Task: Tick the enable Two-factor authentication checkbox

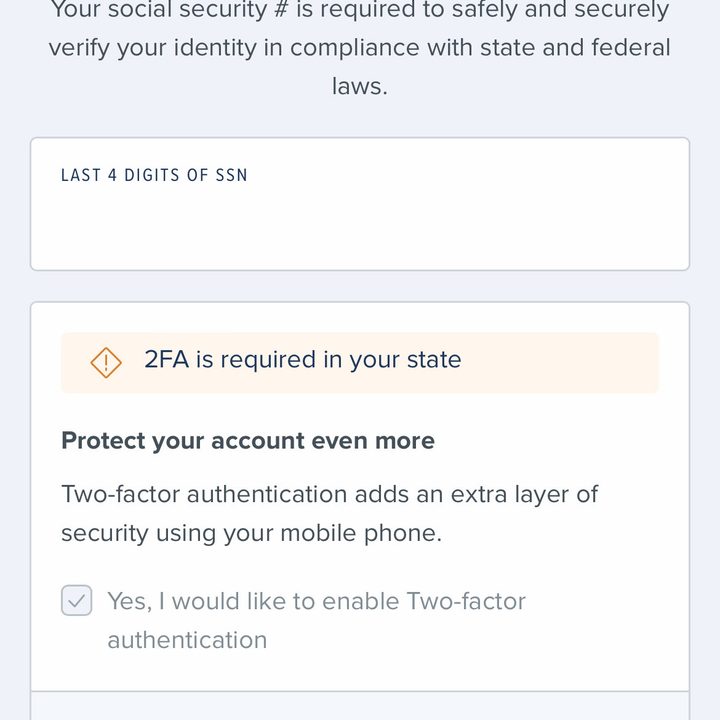Action: point(77,600)
